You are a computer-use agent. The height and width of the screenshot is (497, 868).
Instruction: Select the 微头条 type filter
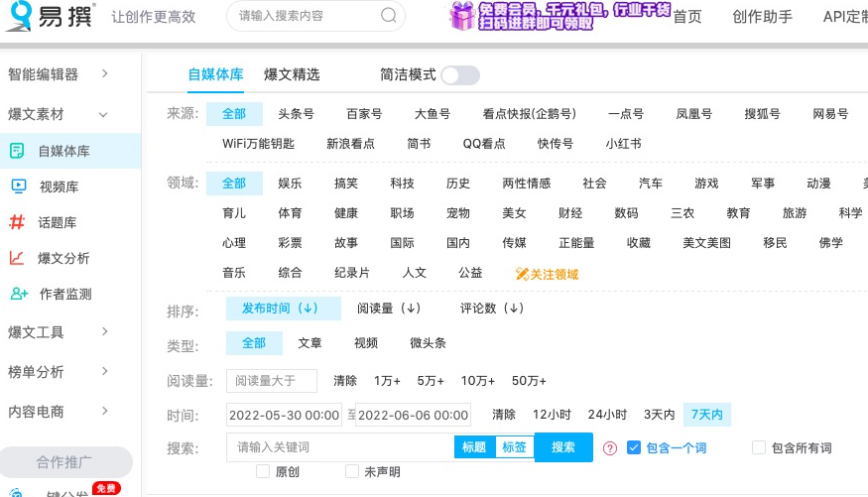point(428,343)
